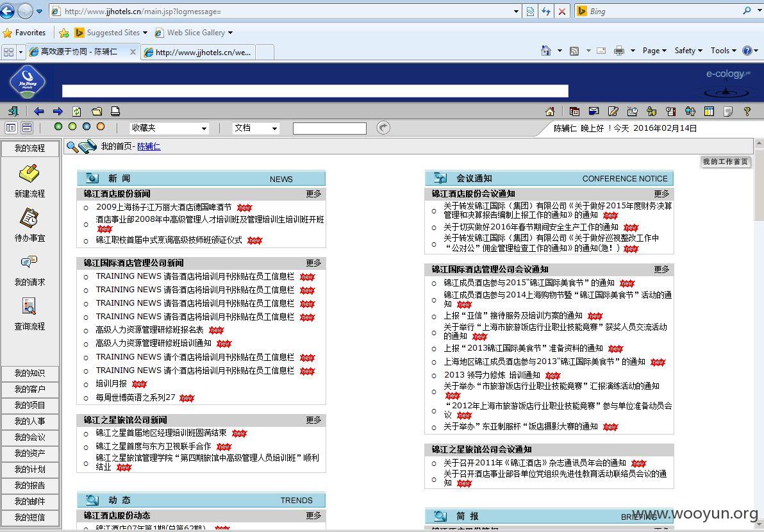The image size is (764, 532).
Task: Click the blue back arrow in the e-cology toolbar
Action: pyautogui.click(x=39, y=112)
